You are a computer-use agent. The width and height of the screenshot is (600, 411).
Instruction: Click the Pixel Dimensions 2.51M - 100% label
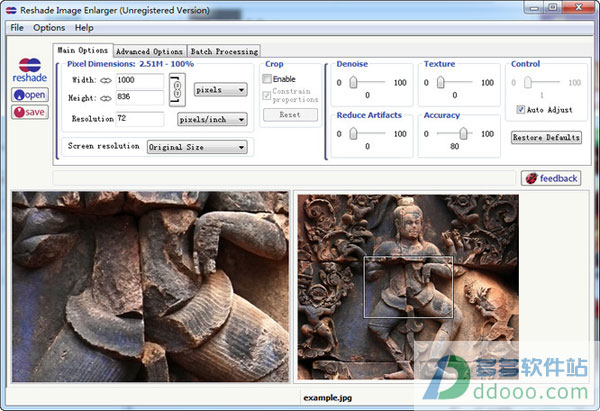coord(130,64)
